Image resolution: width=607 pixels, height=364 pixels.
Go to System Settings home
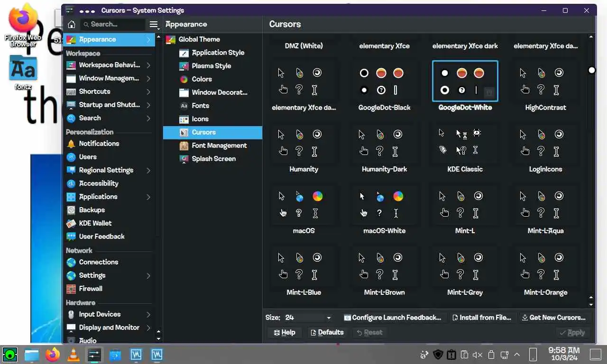pyautogui.click(x=72, y=24)
